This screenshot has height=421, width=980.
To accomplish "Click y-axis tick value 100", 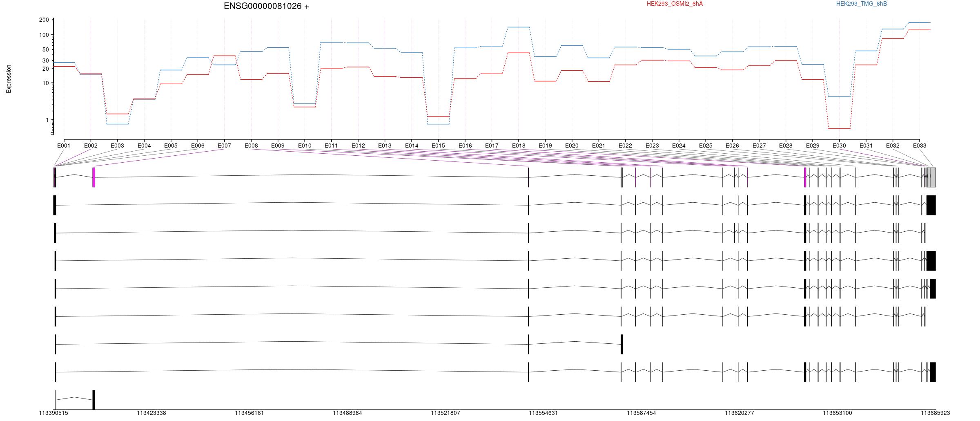I will tap(44, 35).
